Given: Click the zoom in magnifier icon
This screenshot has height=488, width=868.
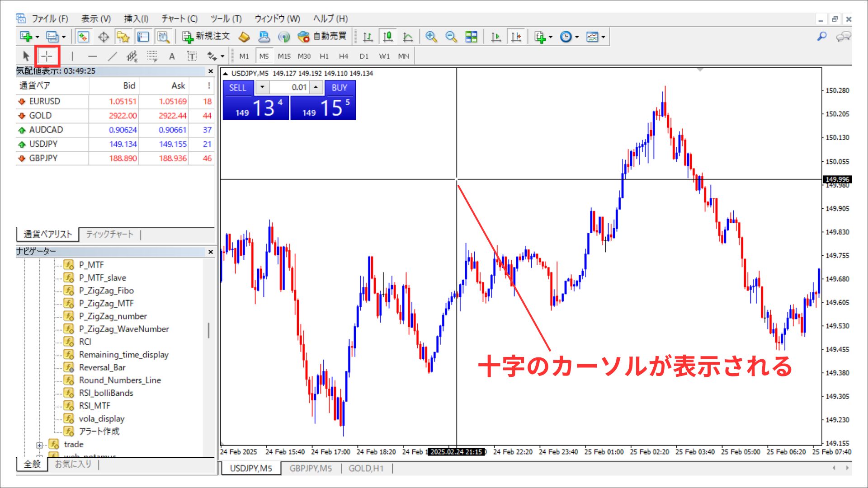Looking at the screenshot, I should [431, 37].
